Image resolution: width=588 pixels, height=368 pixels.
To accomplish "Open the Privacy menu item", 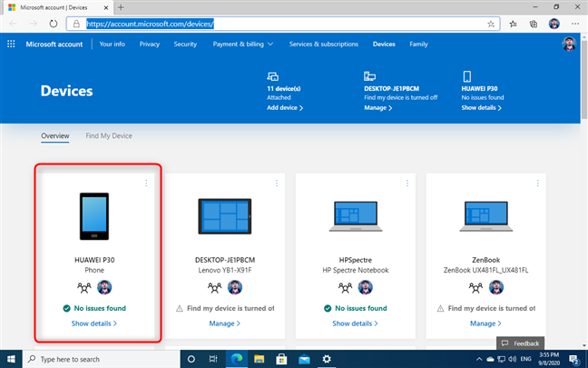I will point(149,44).
